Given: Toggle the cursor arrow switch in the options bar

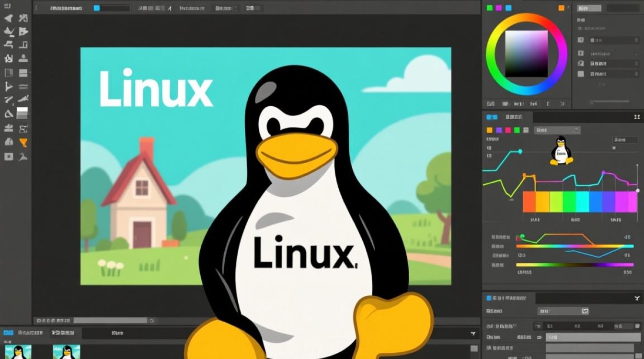Looking at the screenshot, I should click(x=170, y=8).
